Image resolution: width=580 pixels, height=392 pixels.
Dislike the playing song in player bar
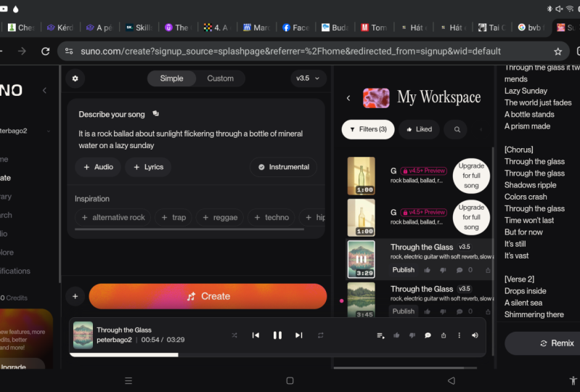point(412,335)
